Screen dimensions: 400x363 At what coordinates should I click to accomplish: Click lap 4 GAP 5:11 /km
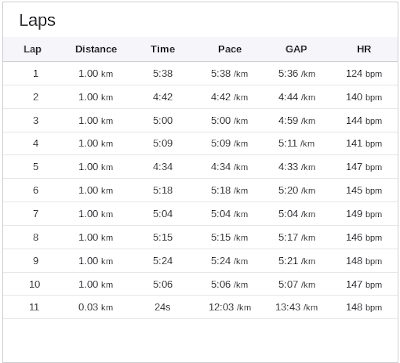(x=296, y=143)
